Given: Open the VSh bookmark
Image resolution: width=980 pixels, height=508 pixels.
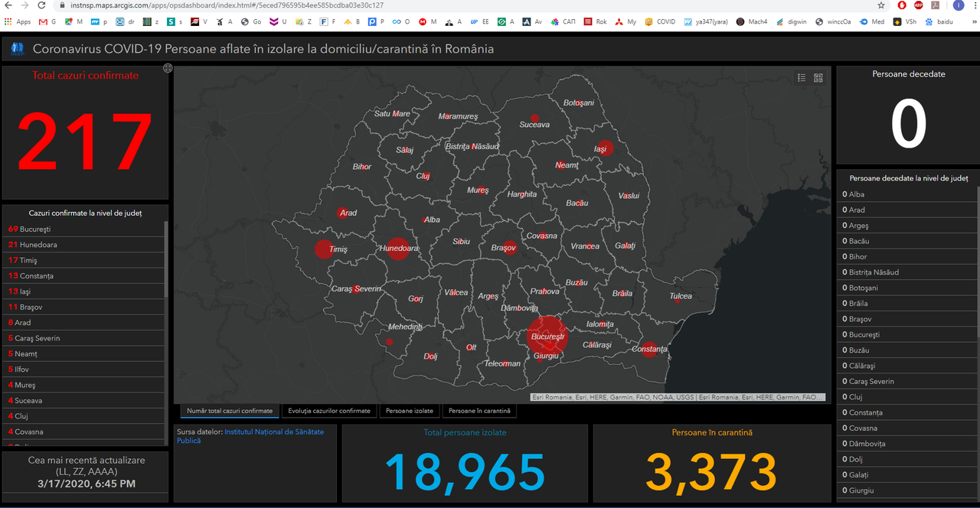Looking at the screenshot, I should pyautogui.click(x=904, y=22).
